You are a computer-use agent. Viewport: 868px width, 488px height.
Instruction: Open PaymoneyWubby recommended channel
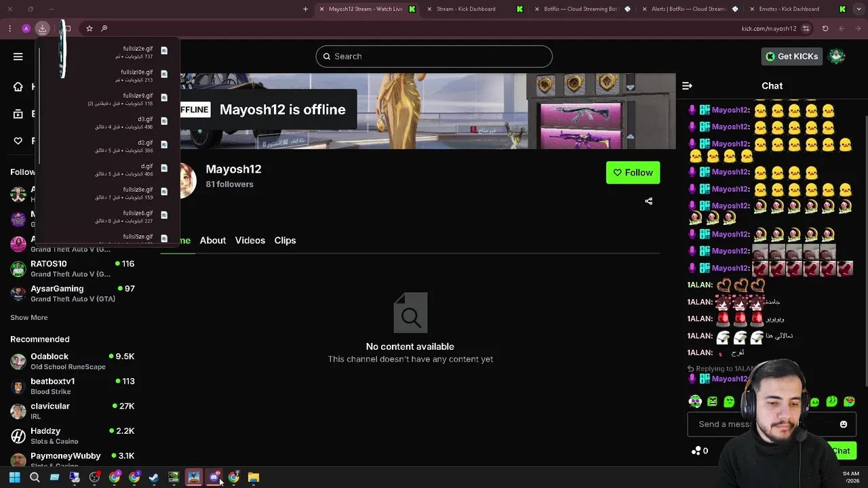[x=73, y=459]
